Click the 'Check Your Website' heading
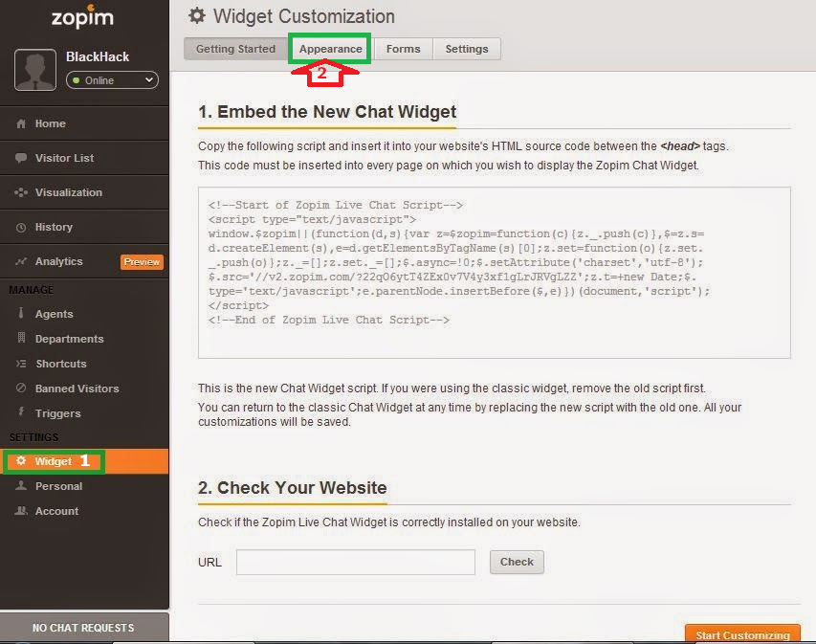 point(293,488)
